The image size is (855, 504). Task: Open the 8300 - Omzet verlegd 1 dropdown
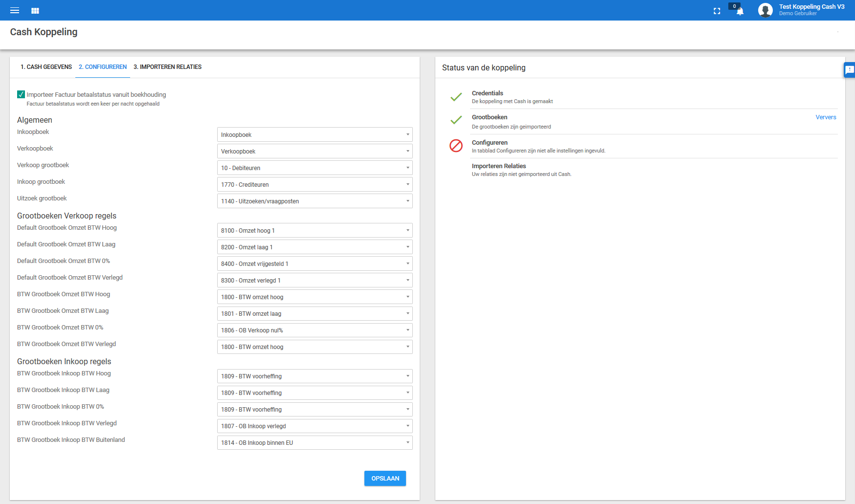tap(315, 280)
